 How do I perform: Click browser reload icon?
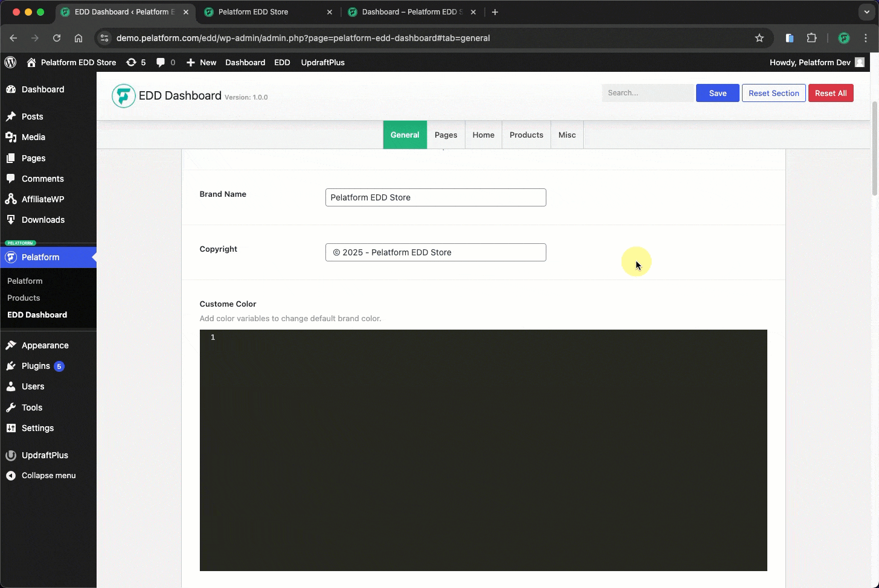point(57,38)
